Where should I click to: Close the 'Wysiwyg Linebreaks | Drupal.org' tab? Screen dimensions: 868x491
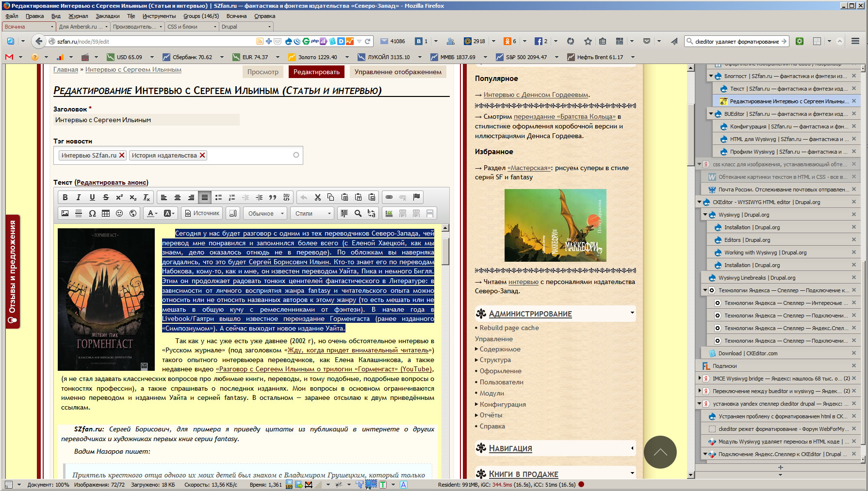tap(853, 278)
